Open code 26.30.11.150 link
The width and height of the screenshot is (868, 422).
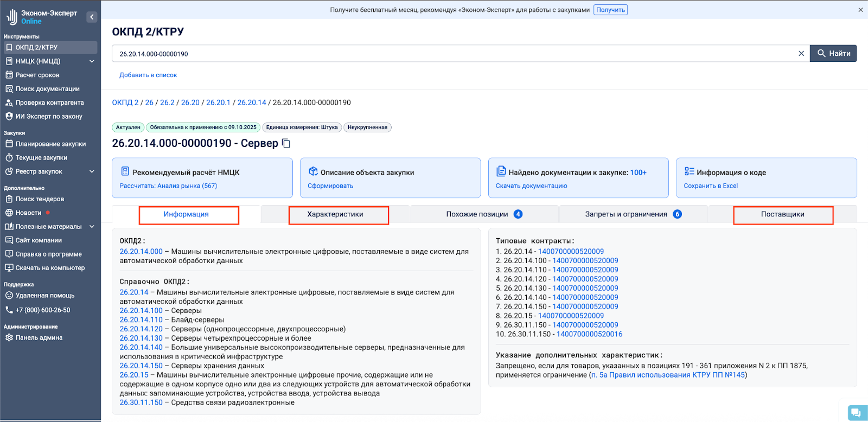point(141,403)
